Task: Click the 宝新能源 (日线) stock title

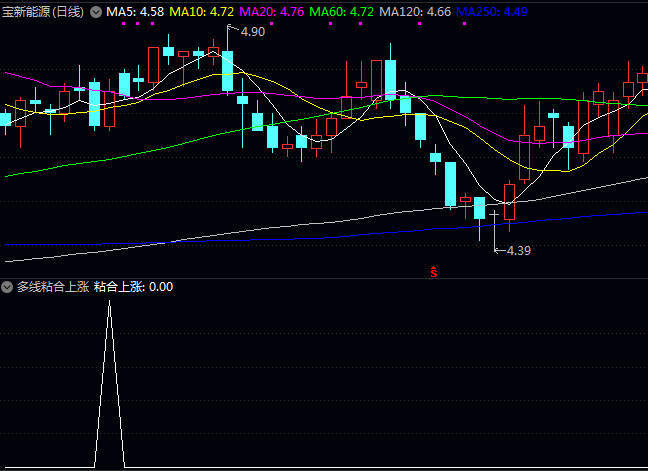Action: (x=44, y=12)
